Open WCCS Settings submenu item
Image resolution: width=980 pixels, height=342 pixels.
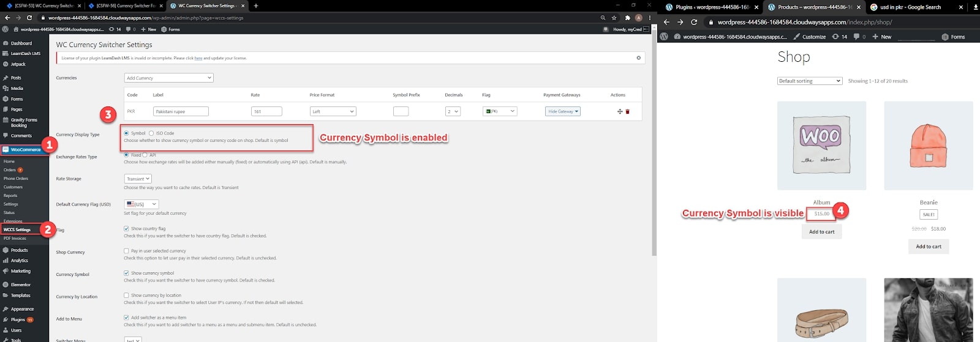pos(17,229)
